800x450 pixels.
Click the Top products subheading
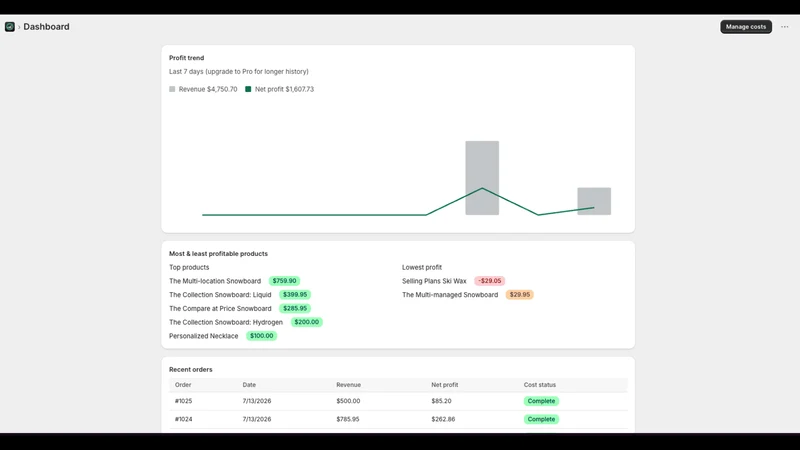pyautogui.click(x=189, y=267)
